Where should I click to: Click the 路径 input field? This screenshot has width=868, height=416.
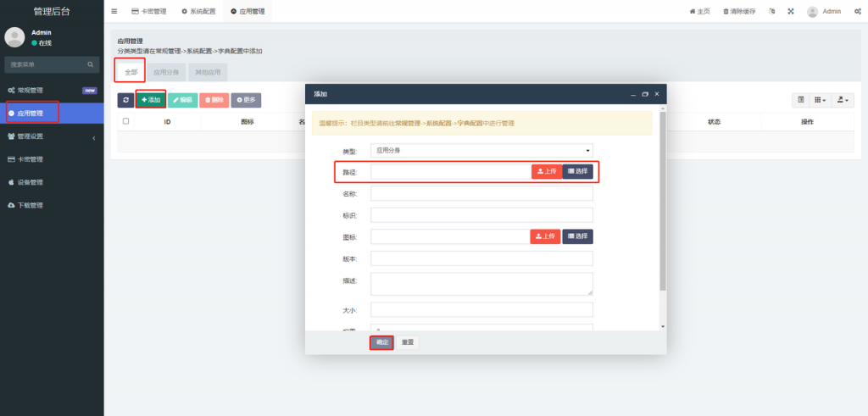(451, 172)
